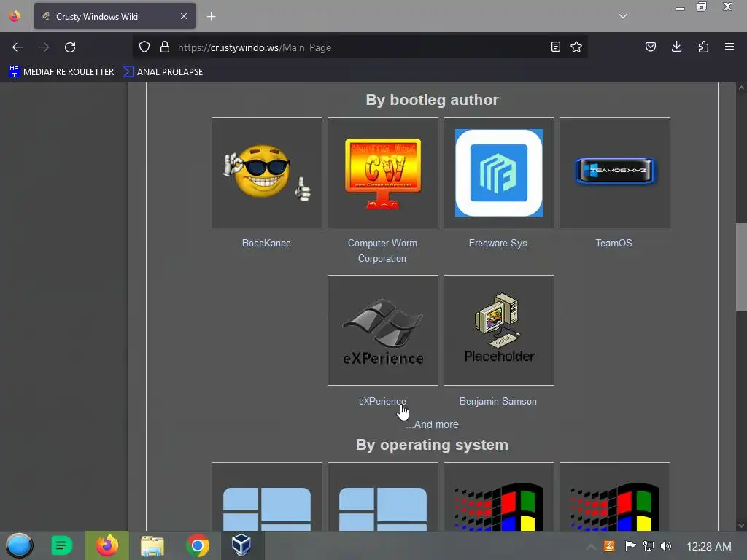The width and height of the screenshot is (747, 560).
Task: Open BossKanae emoji thumbnail
Action: pos(267,173)
